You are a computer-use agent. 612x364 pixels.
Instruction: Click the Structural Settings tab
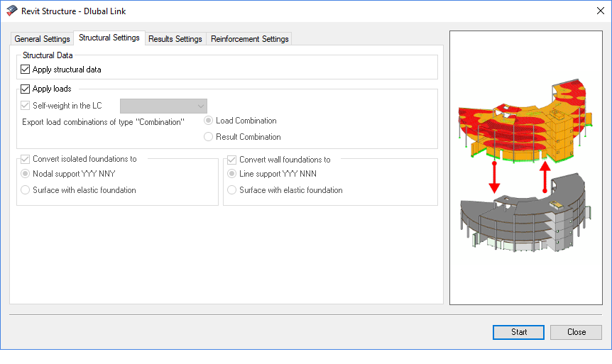pyautogui.click(x=109, y=38)
